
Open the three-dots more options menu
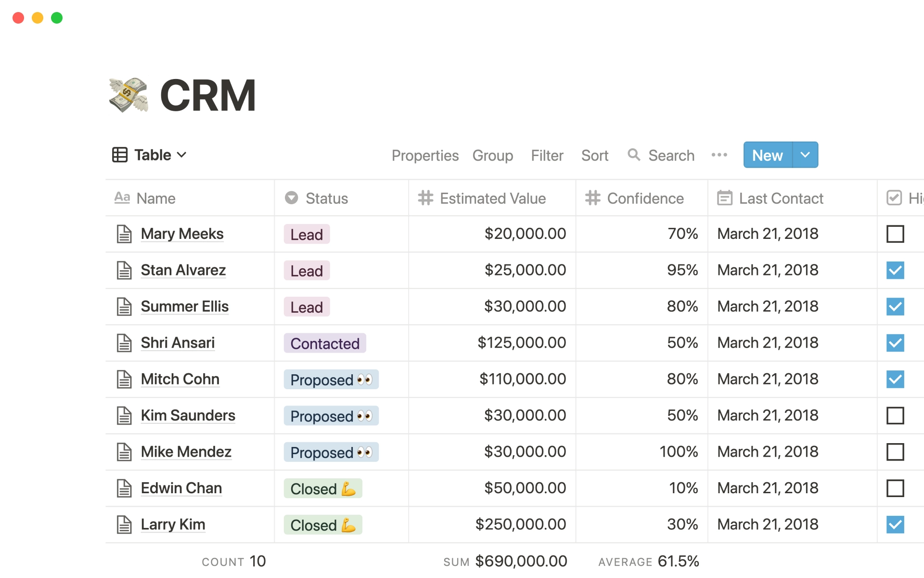click(x=719, y=155)
